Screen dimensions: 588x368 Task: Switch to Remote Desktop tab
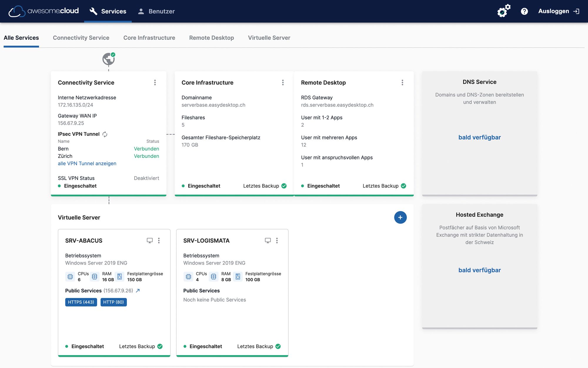click(x=211, y=38)
